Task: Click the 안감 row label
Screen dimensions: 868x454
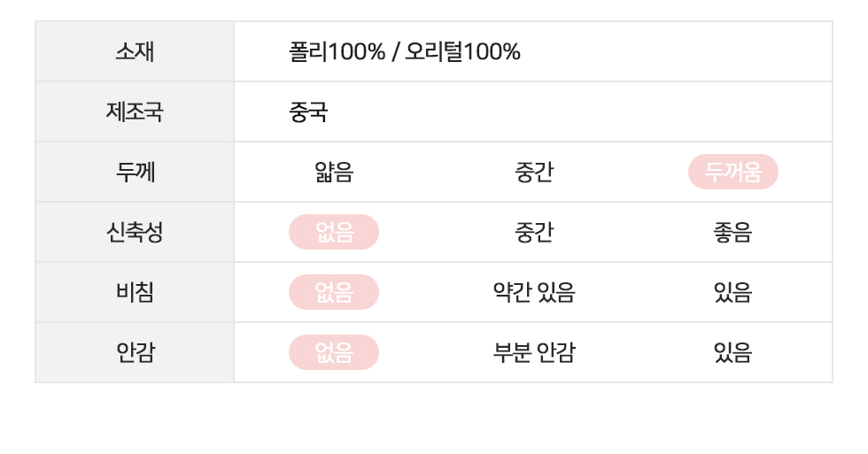Action: pyautogui.click(x=135, y=353)
